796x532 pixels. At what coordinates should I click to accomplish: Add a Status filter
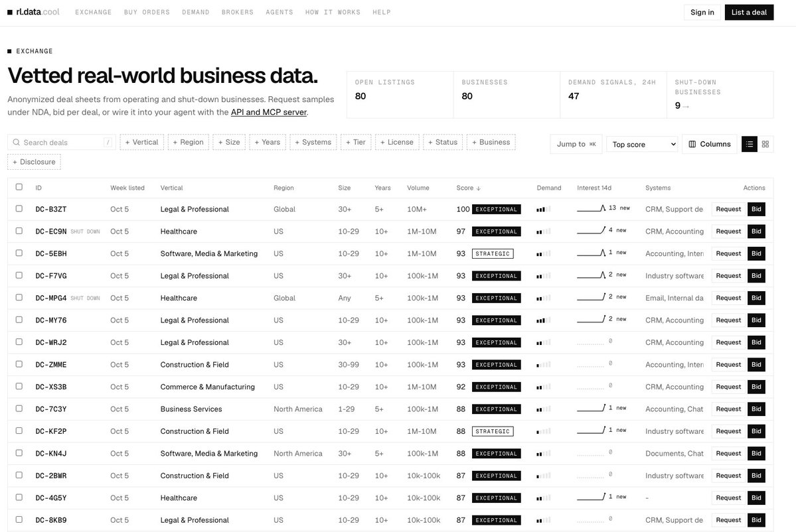[x=443, y=142]
